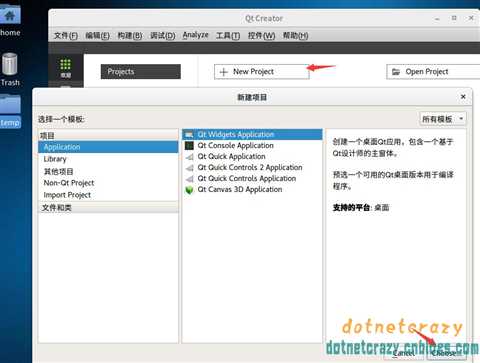480x363 pixels.
Task: Close the 新建项目 dialog
Action: tap(463, 97)
